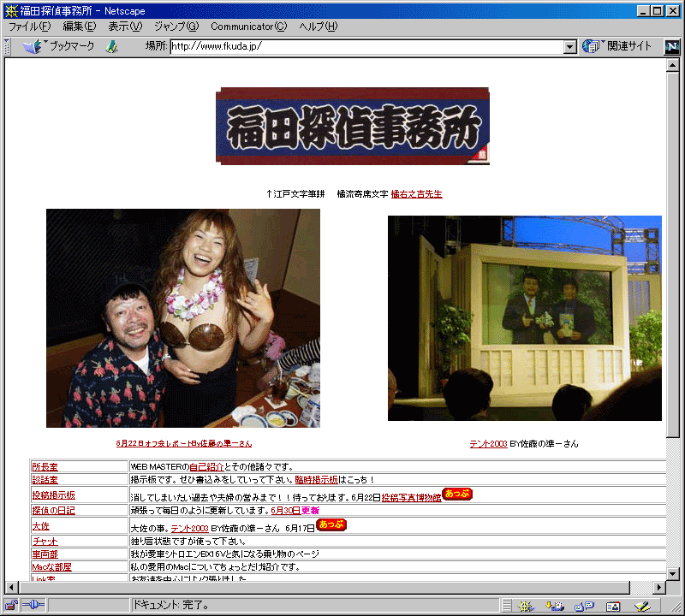Open the 6月22日オフ会レポート link
This screenshot has width=685, height=616.
[184, 443]
